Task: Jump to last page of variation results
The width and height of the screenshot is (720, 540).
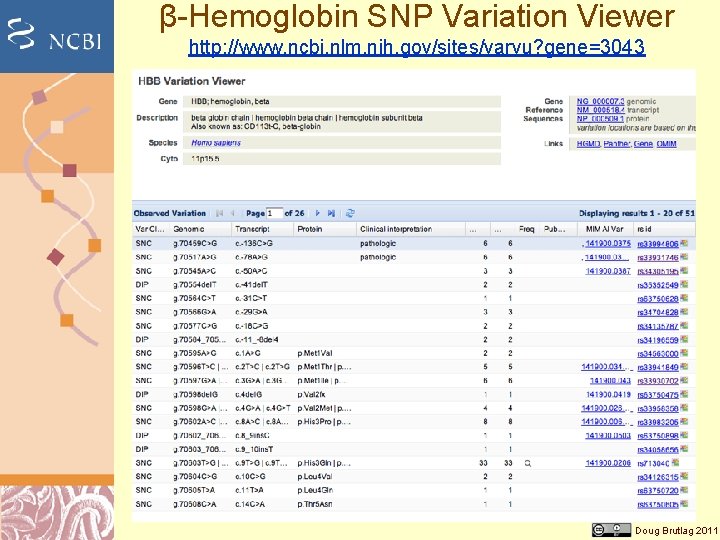Action: pos(331,214)
